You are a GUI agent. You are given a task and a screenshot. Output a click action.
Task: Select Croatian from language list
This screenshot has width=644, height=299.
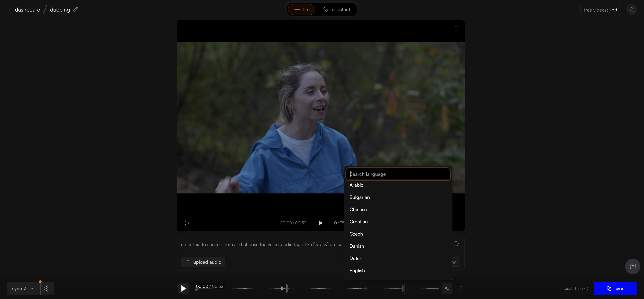coord(359,222)
